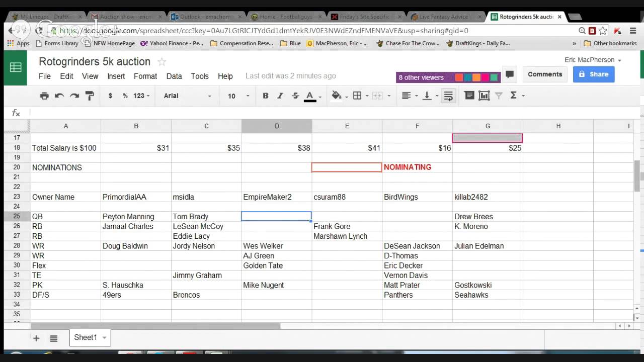Star the Rotogrinders 5k auction document

coord(162,62)
